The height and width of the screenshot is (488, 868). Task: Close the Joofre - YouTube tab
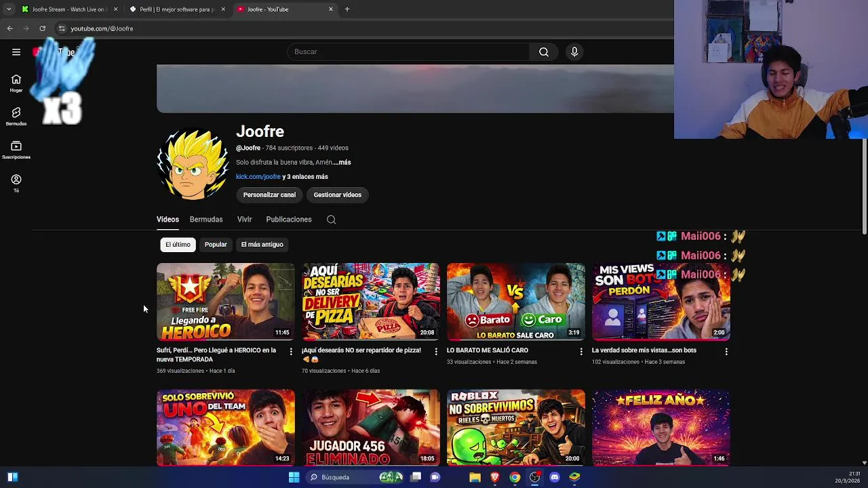(331, 9)
